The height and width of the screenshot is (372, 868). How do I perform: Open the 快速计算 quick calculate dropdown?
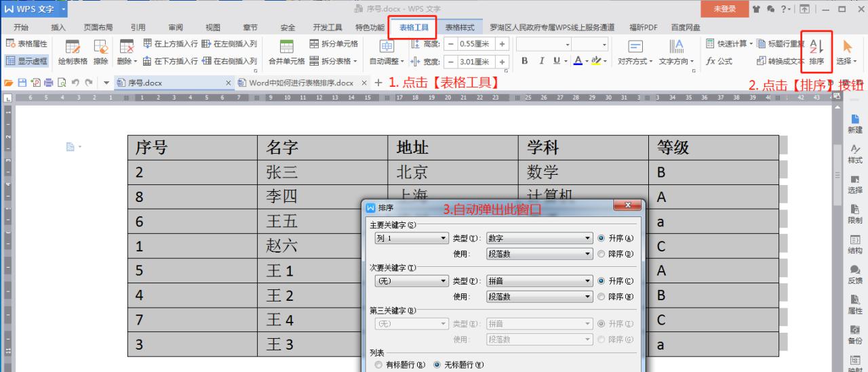(x=729, y=44)
